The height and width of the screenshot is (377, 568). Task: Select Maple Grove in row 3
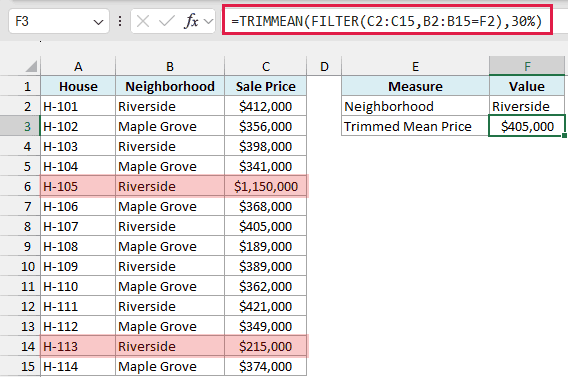click(170, 126)
